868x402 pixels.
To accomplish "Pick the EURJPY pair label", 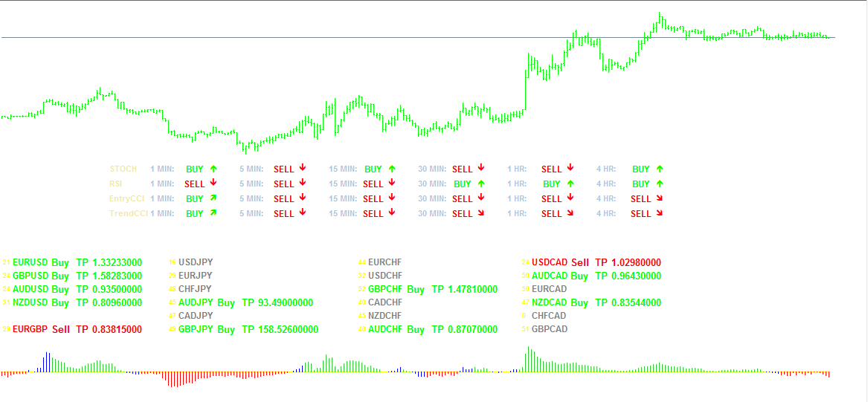I will click(196, 276).
